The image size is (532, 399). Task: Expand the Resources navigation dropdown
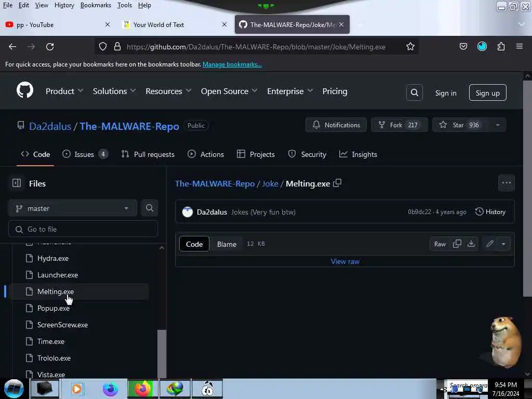click(168, 91)
